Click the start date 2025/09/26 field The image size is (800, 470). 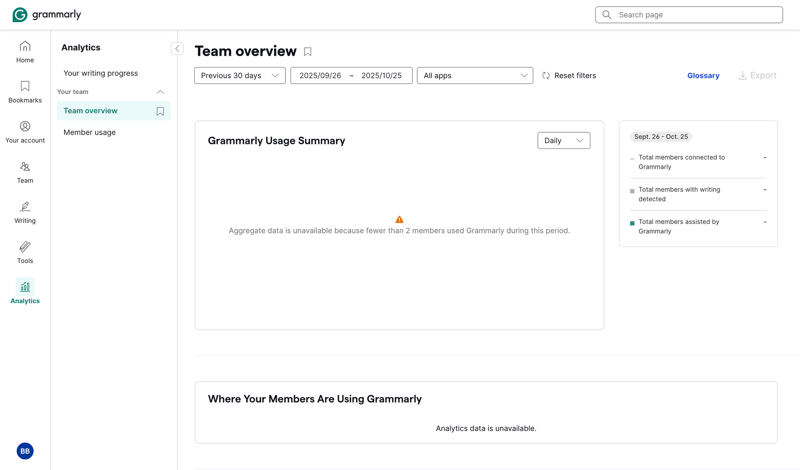pyautogui.click(x=320, y=76)
